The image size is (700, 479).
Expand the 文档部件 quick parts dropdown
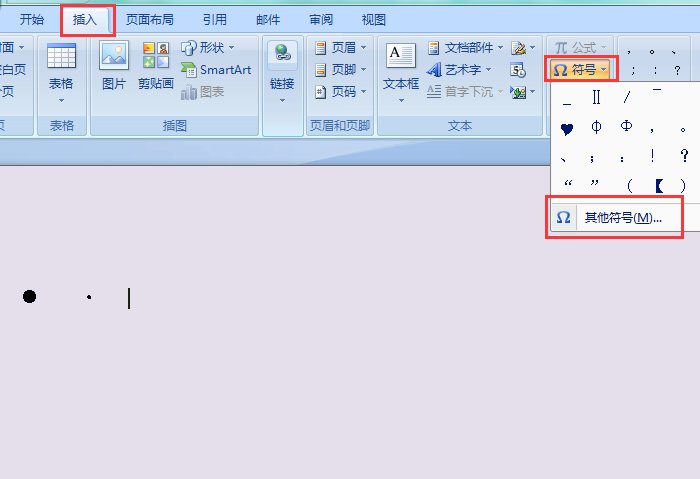tap(465, 47)
